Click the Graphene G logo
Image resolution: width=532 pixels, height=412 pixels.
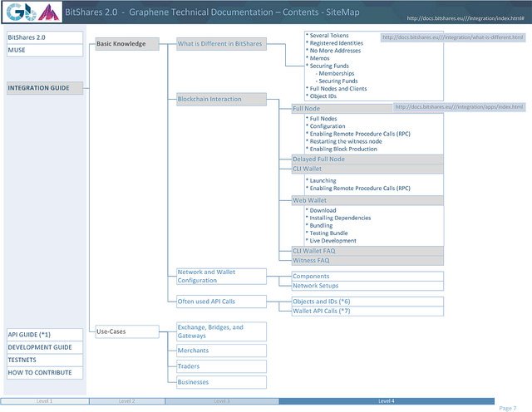(15, 12)
